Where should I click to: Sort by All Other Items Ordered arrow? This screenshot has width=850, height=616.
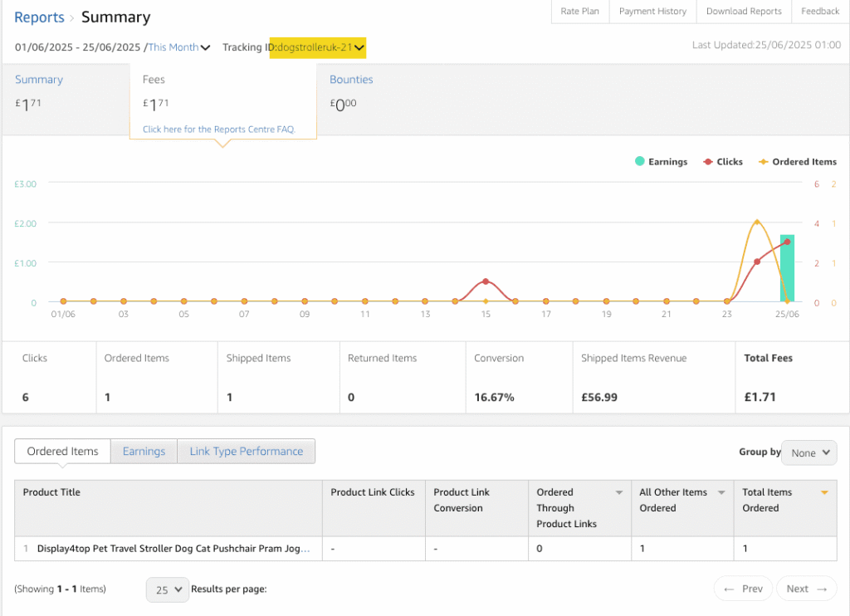721,492
